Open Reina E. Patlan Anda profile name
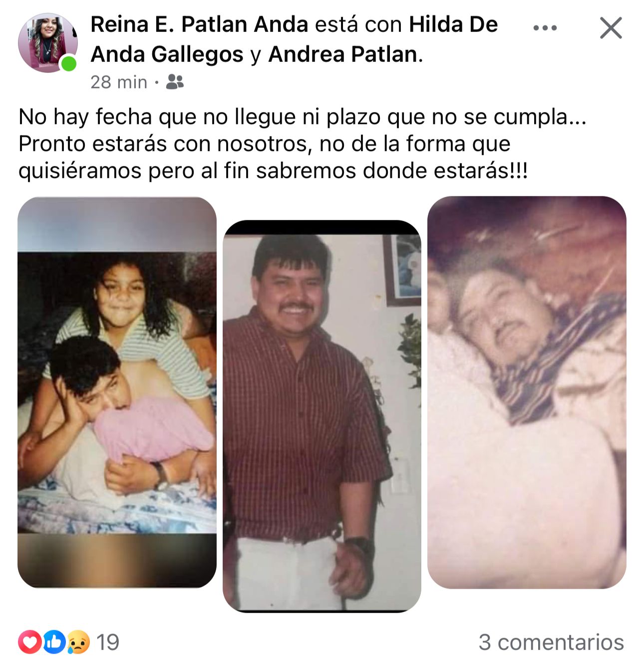Screen dimensions: 644x671 pyautogui.click(x=199, y=24)
